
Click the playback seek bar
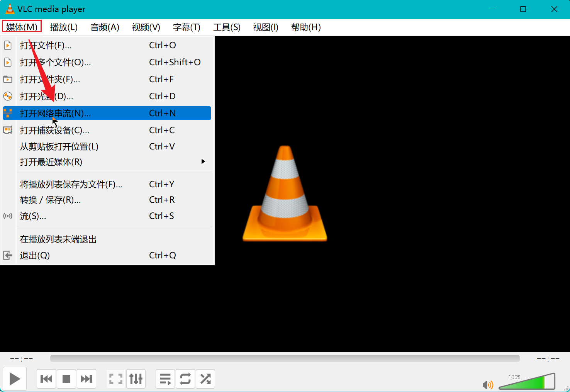tap(285, 358)
